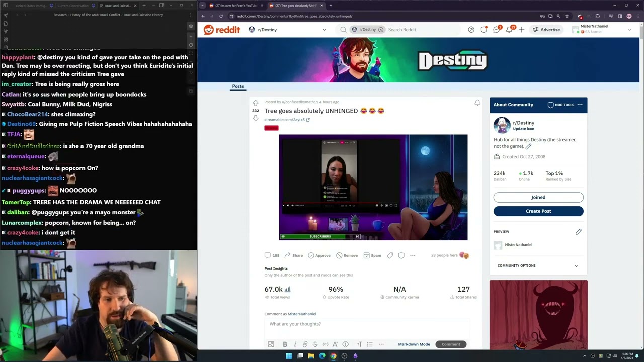Open the Reddit home logo
This screenshot has width=644, height=362.
222,30
